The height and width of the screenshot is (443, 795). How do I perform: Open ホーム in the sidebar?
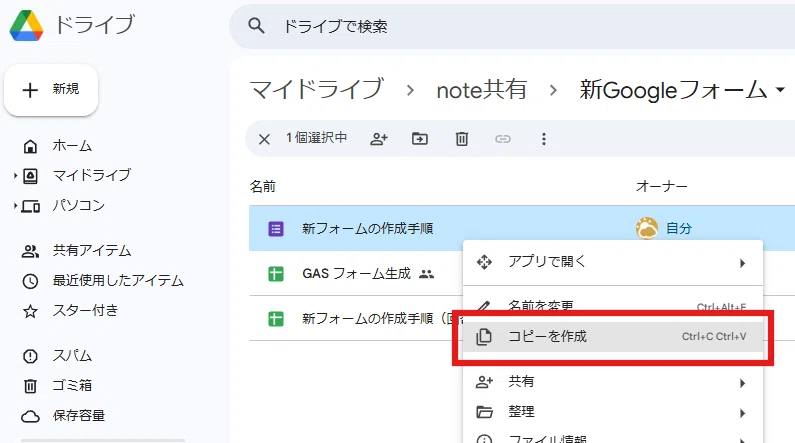(x=57, y=146)
